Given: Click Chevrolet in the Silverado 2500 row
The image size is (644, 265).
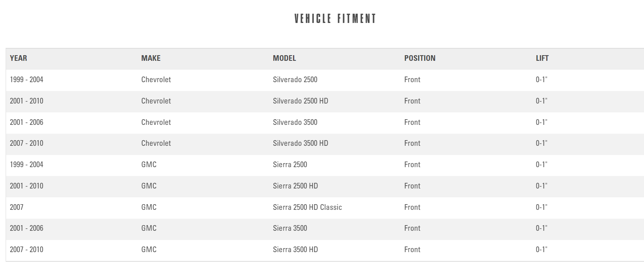Looking at the screenshot, I should click(x=156, y=80).
